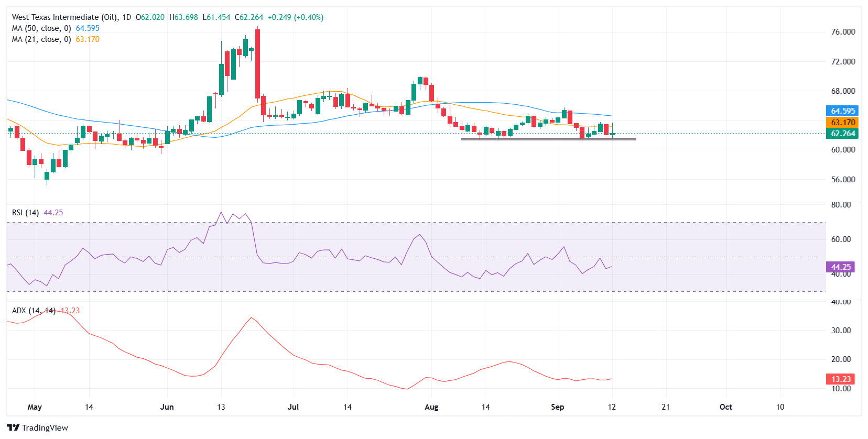Screen dimensions: 868x439
Task: Click the blue 64.595 MA price tag
Action: 842,111
